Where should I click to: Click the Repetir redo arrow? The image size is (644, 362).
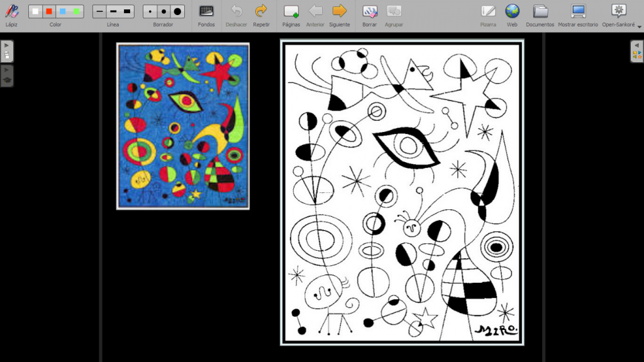tap(261, 15)
